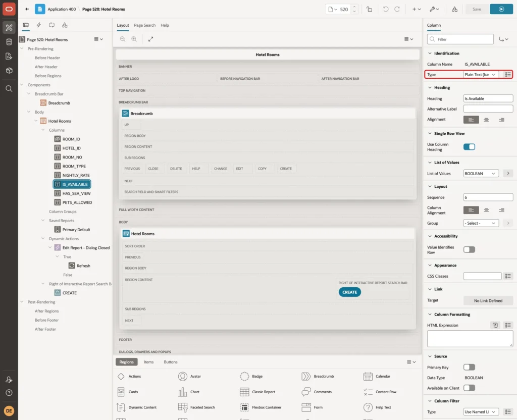Open the List of Values BOOLEAN dropdown
The width and height of the screenshot is (517, 420).
481,174
